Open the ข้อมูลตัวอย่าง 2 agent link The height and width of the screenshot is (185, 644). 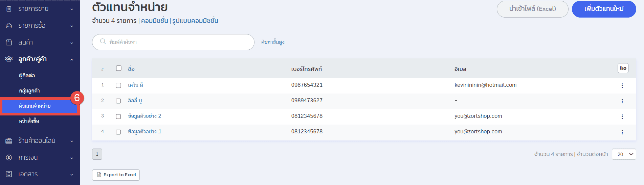point(145,116)
